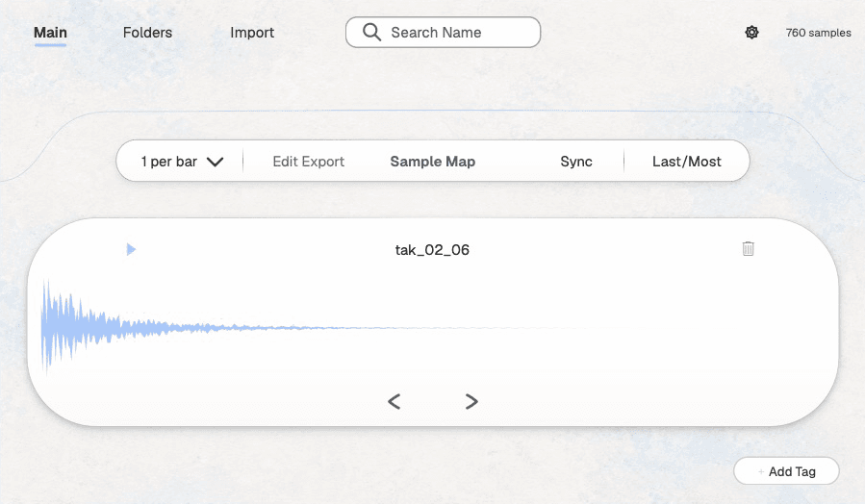The image size is (865, 504).
Task: Switch to the Main tab
Action: pos(50,33)
